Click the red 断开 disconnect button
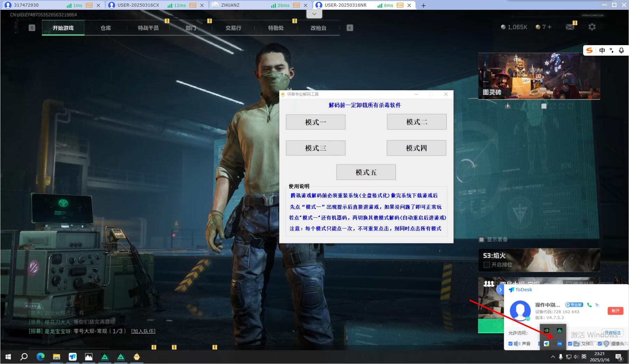 [615, 311]
